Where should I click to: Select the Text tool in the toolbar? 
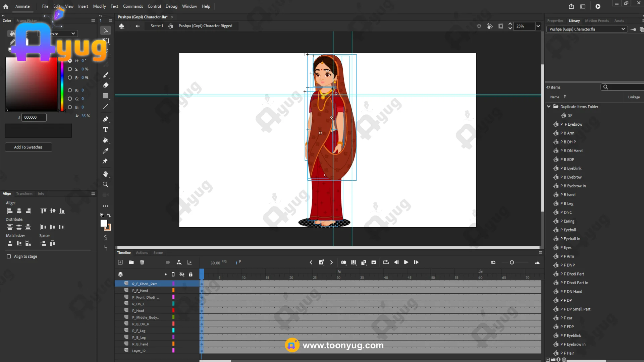[x=106, y=130]
